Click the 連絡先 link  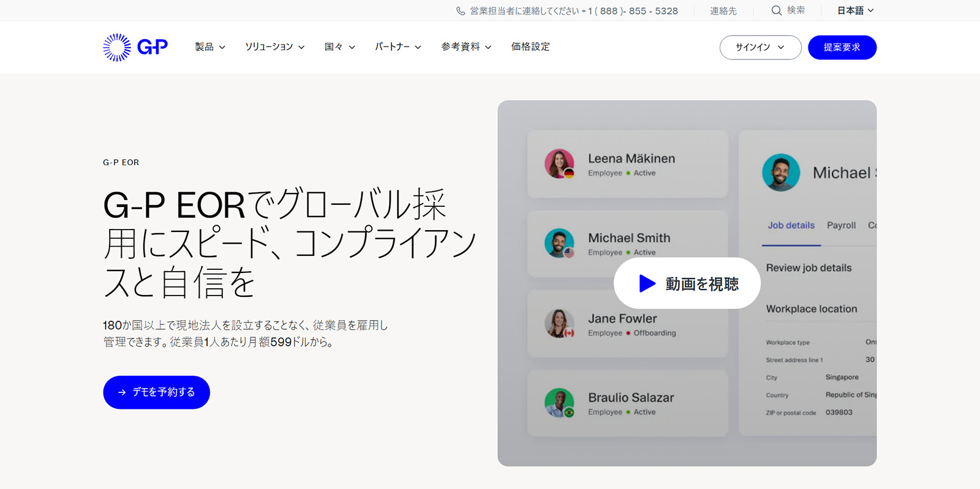pyautogui.click(x=723, y=11)
